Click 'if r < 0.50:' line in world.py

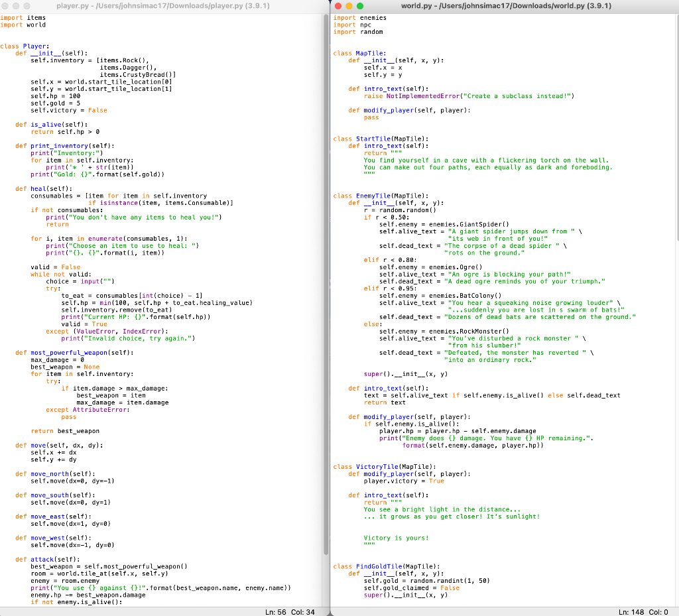[x=387, y=217]
